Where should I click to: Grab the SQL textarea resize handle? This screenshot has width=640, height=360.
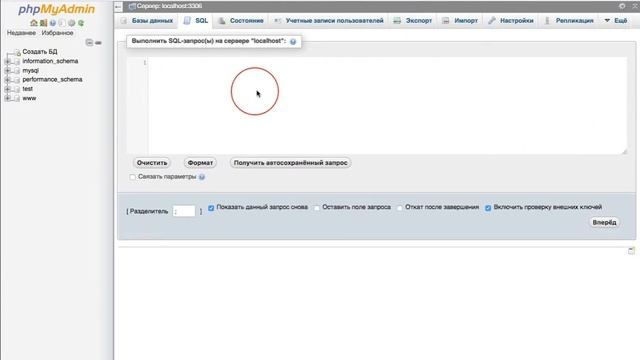(624, 151)
